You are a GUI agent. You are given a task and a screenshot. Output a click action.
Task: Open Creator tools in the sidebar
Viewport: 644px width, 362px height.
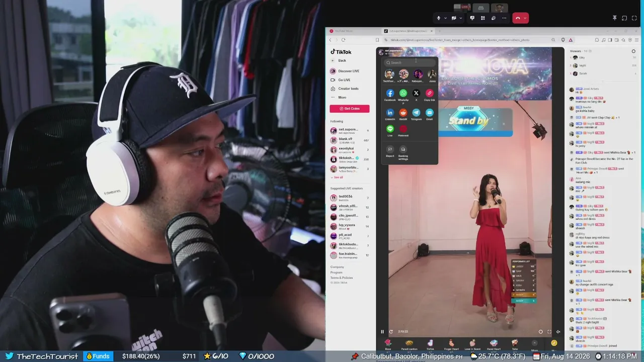(345, 88)
